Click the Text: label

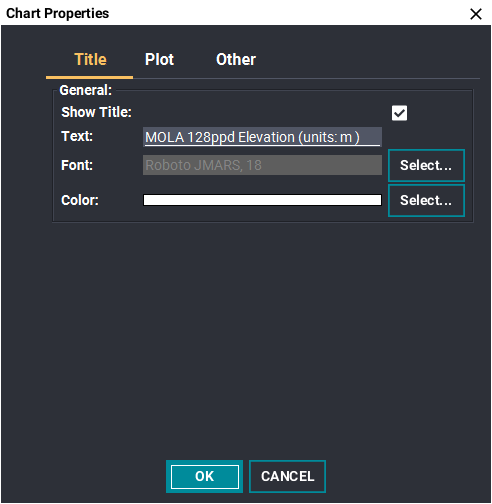[x=77, y=136]
